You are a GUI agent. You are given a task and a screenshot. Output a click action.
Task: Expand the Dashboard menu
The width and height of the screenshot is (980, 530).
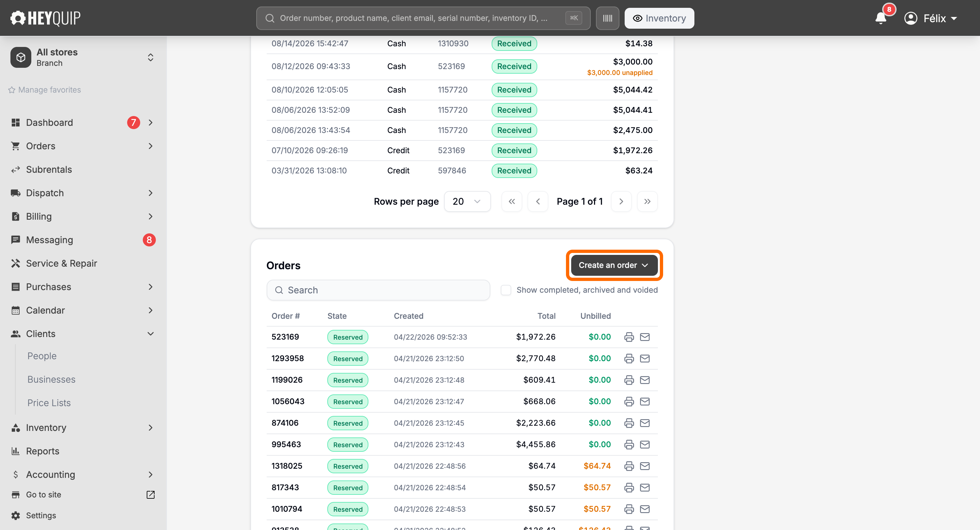click(x=150, y=123)
